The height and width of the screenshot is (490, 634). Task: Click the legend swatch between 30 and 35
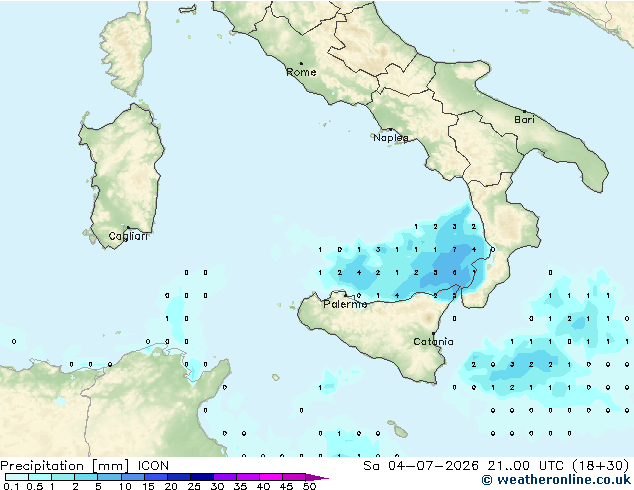[225, 477]
